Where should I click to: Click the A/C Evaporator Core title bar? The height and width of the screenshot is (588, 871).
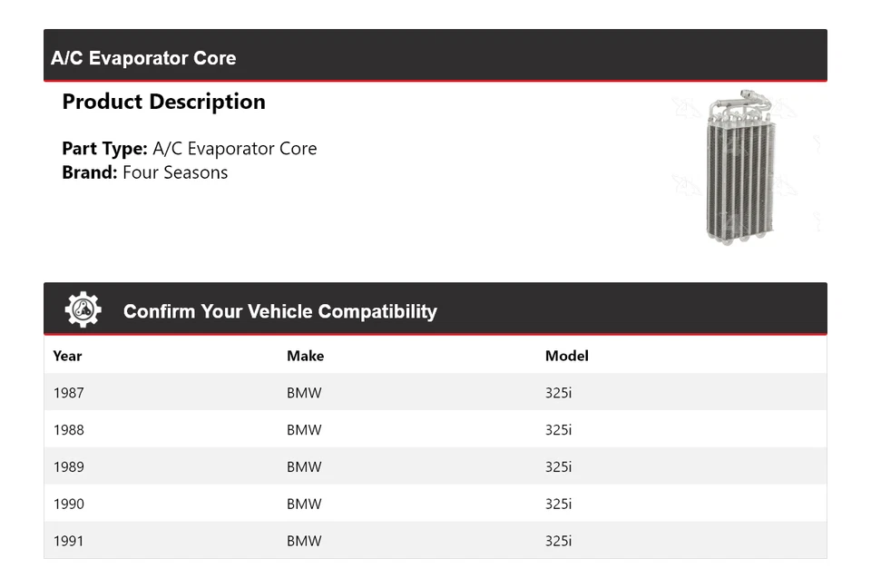[x=143, y=58]
